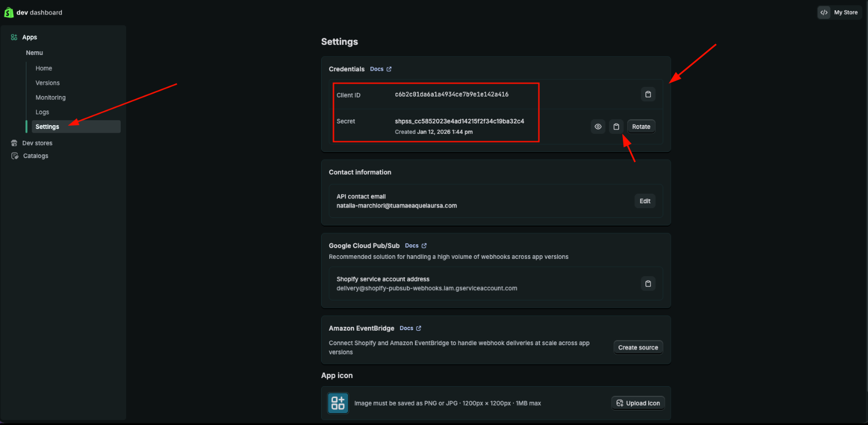The width and height of the screenshot is (868, 425).
Task: Open the Logs section
Action: click(x=42, y=112)
